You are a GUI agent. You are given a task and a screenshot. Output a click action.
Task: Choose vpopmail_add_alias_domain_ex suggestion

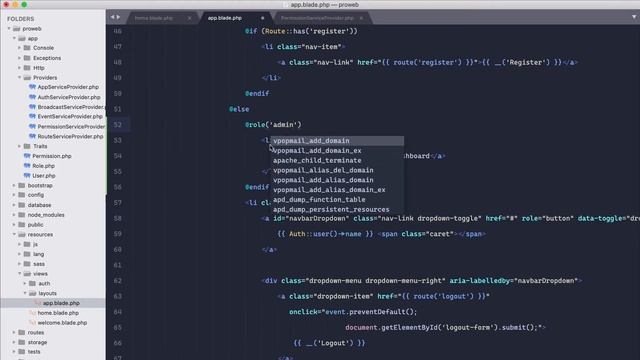(337, 190)
